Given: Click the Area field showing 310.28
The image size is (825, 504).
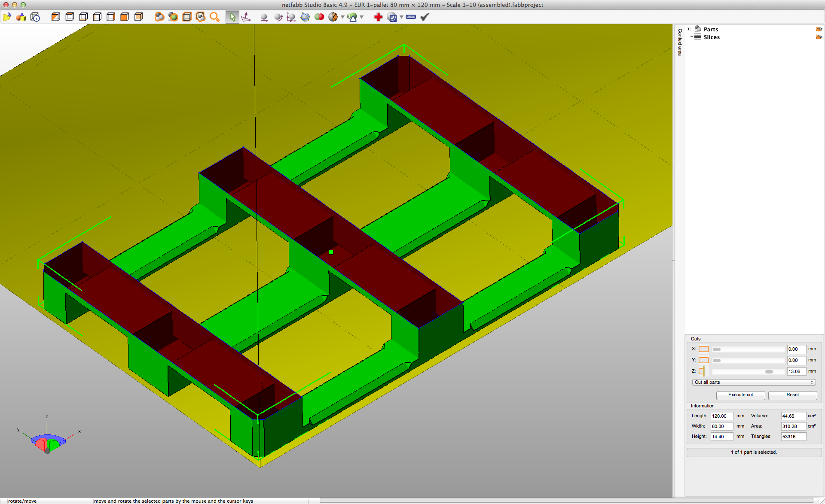Looking at the screenshot, I should click(x=793, y=426).
